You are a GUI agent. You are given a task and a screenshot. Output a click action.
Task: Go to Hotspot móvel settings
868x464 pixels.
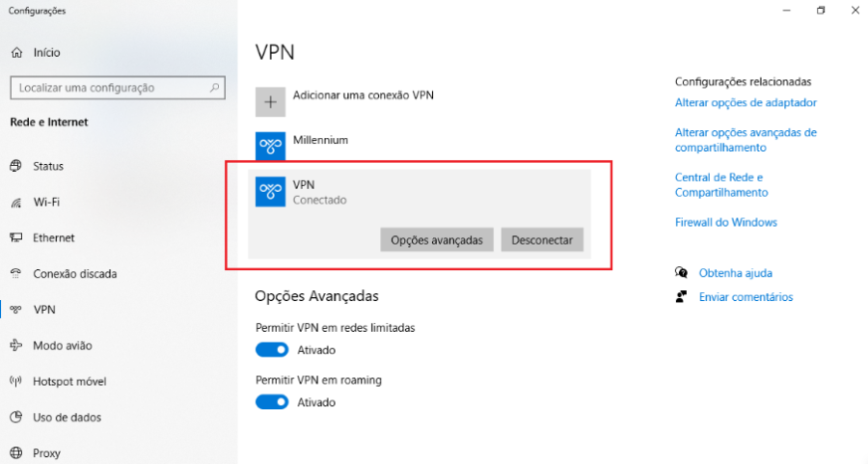[x=69, y=381]
